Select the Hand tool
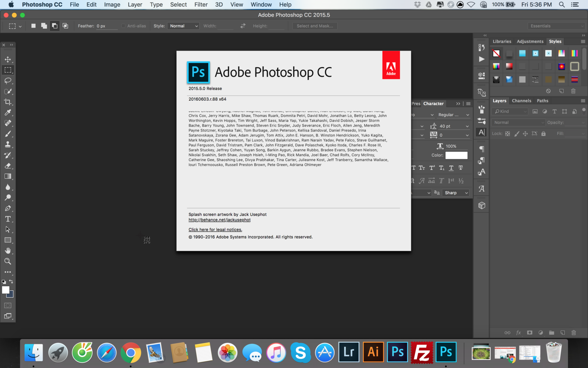This screenshot has height=368, width=588. [x=8, y=251]
